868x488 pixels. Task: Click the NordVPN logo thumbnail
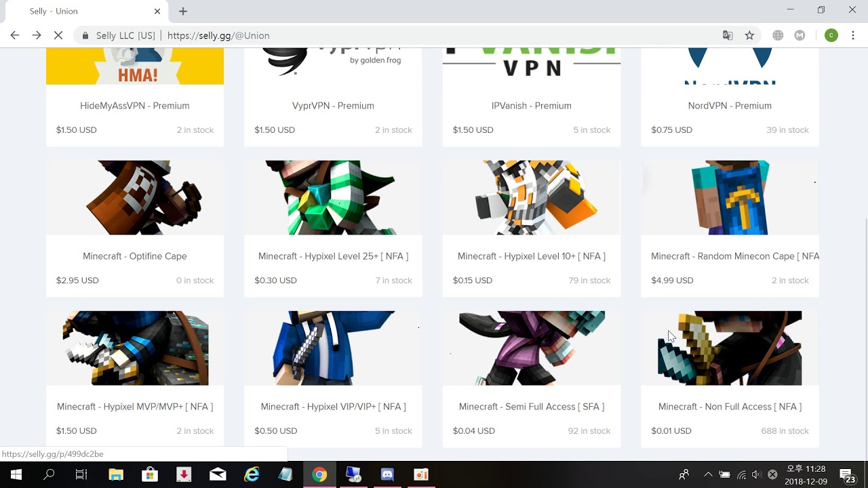tap(730, 66)
